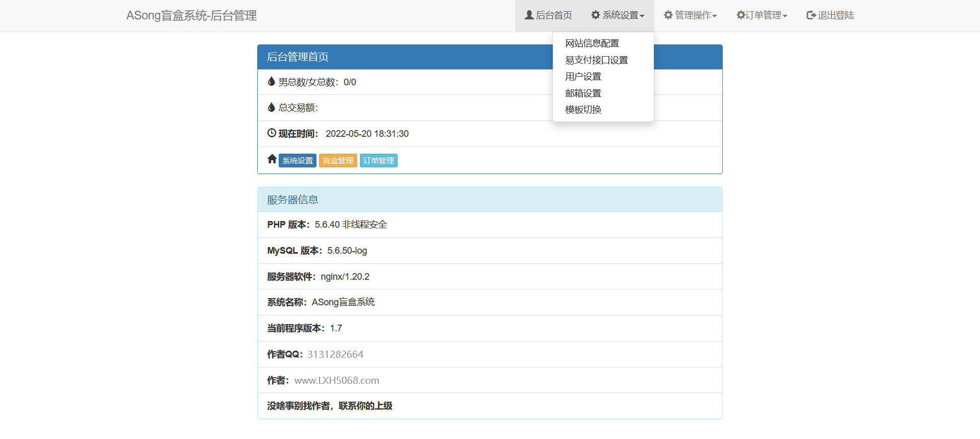Screen dimensions: 980x439
Task: Click the PHP 版本 5.6.40 row
Action: (490, 225)
